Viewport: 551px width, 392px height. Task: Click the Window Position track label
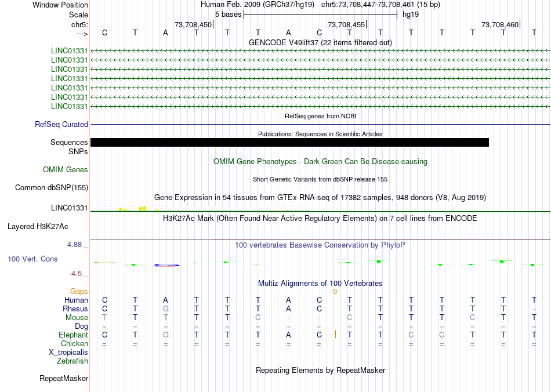pyautogui.click(x=60, y=5)
